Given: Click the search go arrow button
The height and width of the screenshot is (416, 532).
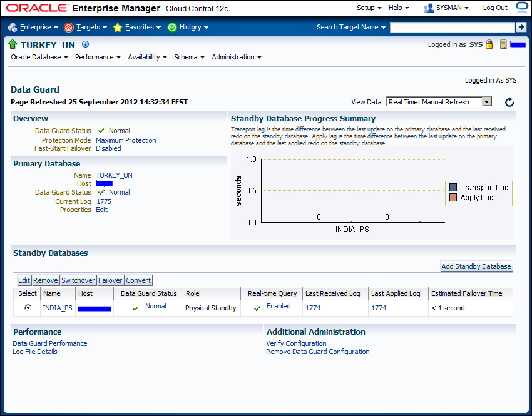Looking at the screenshot, I should pos(521,27).
